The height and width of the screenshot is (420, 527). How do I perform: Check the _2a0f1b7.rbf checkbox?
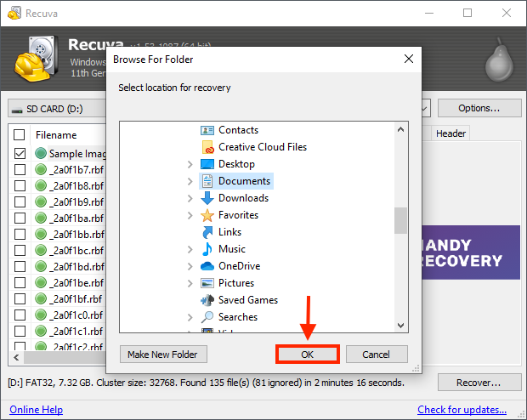pos(20,169)
